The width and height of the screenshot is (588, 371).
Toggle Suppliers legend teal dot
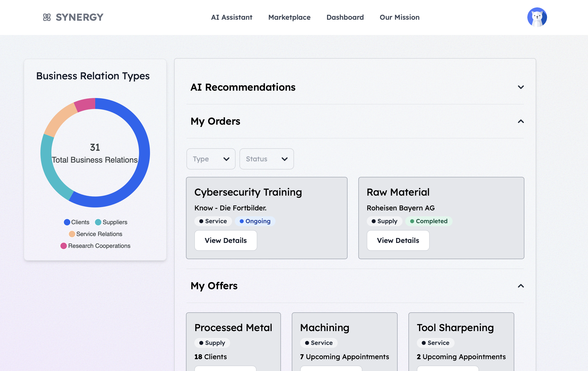pos(98,222)
